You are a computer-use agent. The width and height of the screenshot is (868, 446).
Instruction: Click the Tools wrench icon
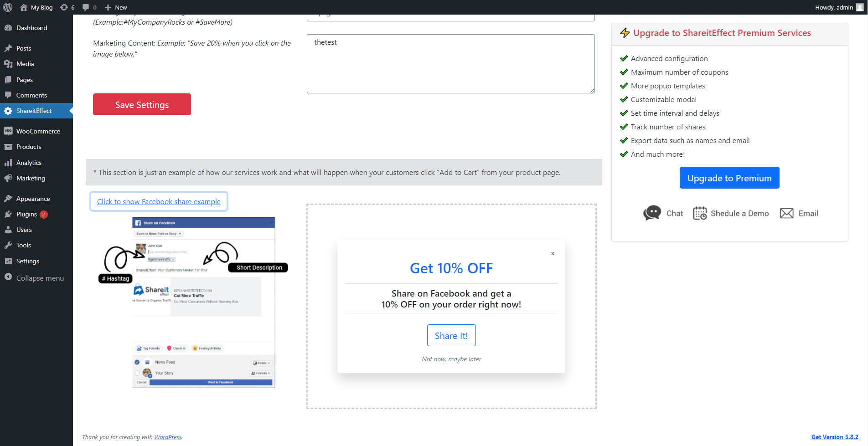tap(8, 245)
